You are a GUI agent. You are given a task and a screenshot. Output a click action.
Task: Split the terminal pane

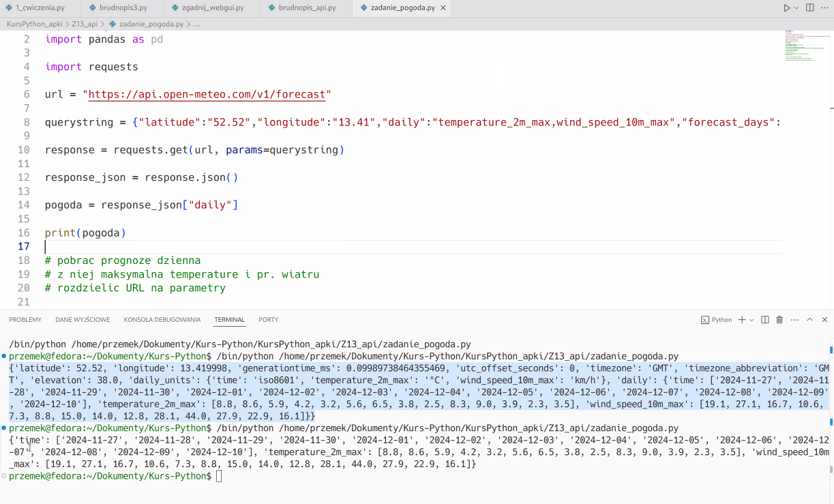(x=765, y=320)
